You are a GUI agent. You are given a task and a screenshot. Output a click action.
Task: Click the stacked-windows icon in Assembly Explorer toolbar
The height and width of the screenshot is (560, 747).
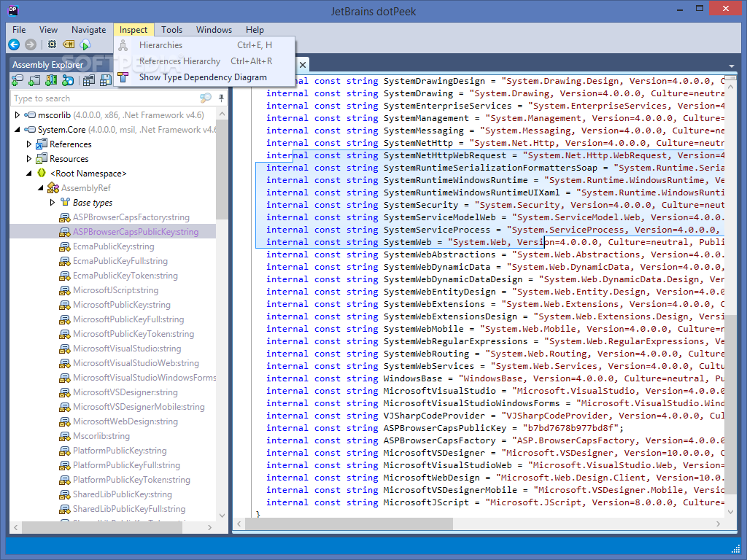coord(89,80)
